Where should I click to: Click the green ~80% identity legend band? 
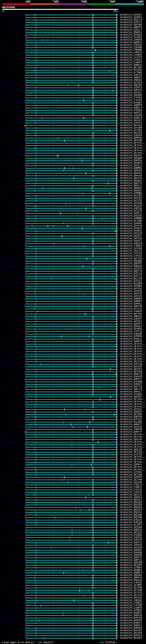101,4
